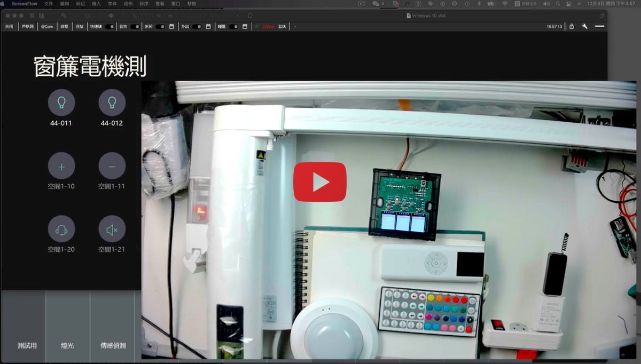Click the Windows 10 x64 window title
This screenshot has width=641, height=364.
click(x=428, y=15)
